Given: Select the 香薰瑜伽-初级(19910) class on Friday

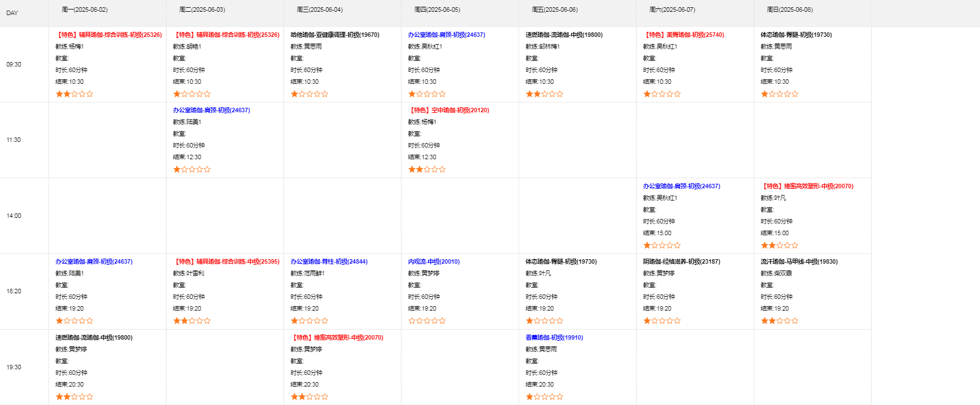Looking at the screenshot, I should pyautogui.click(x=554, y=337).
